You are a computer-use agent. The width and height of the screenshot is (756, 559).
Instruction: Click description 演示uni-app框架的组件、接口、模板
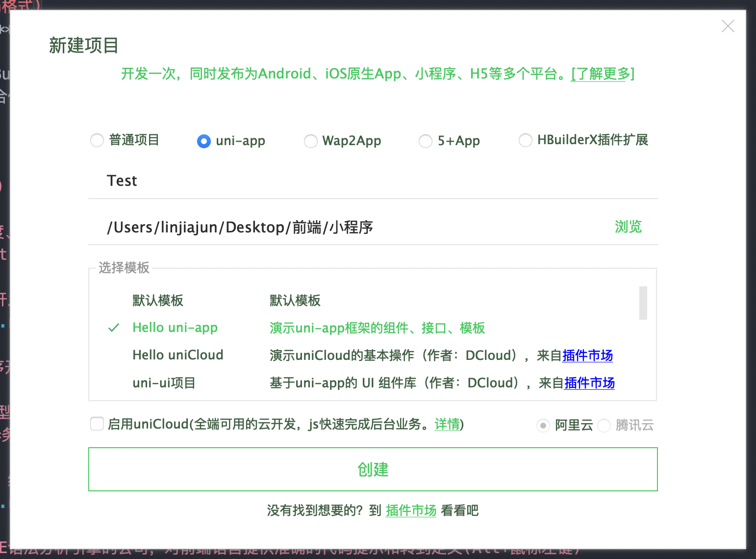click(x=377, y=328)
